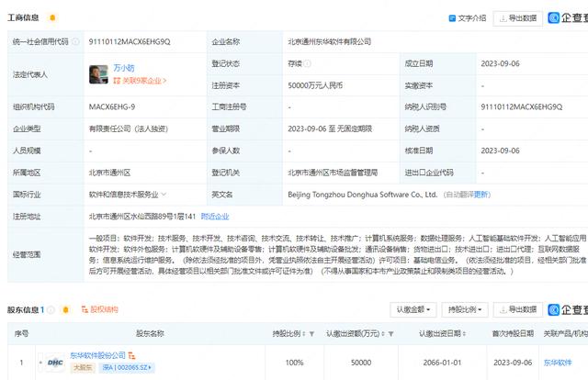Click organization code MACX6EHG-9
The height and width of the screenshot is (380, 588).
[112, 107]
